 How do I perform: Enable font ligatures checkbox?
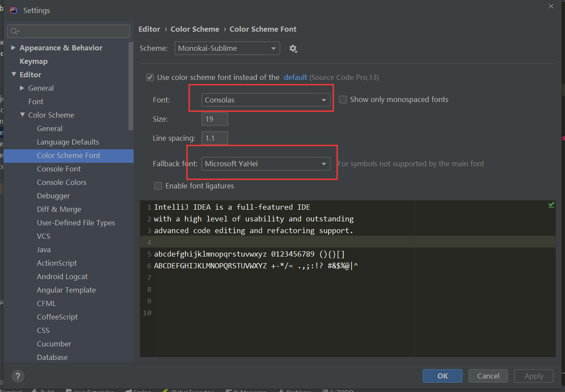[x=158, y=186]
